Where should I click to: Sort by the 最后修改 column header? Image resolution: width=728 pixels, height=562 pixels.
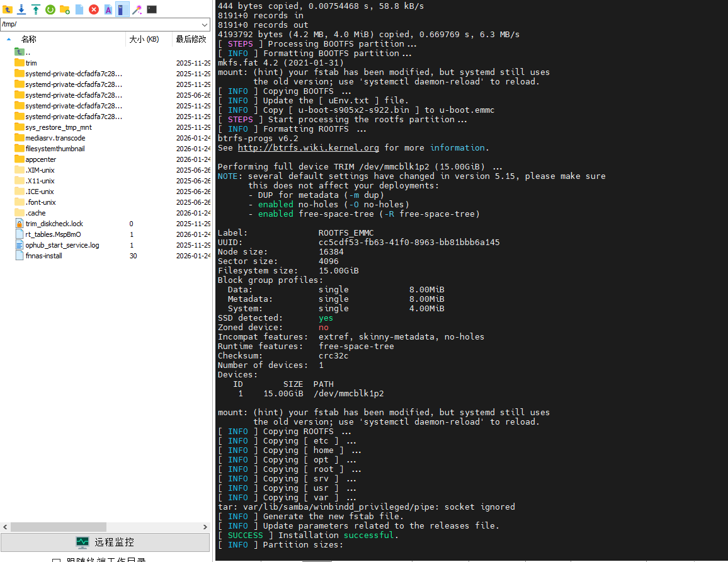(191, 39)
